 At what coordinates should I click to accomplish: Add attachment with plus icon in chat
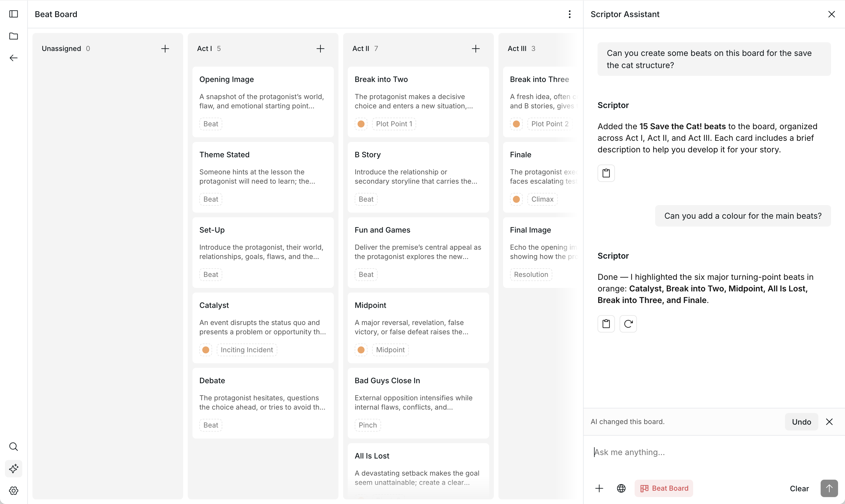(599, 488)
